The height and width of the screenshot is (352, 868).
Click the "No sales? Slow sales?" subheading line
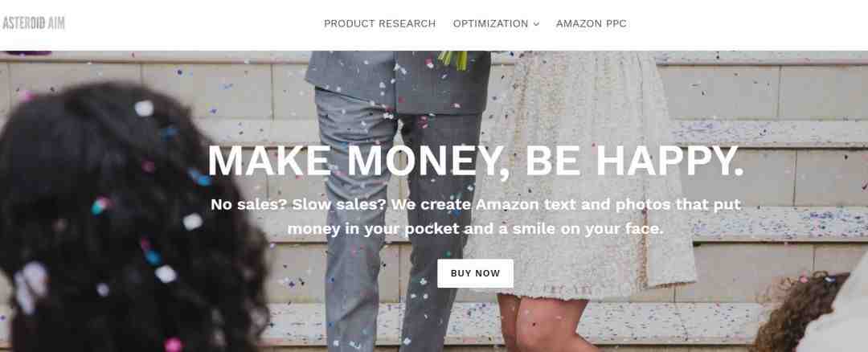(475, 204)
